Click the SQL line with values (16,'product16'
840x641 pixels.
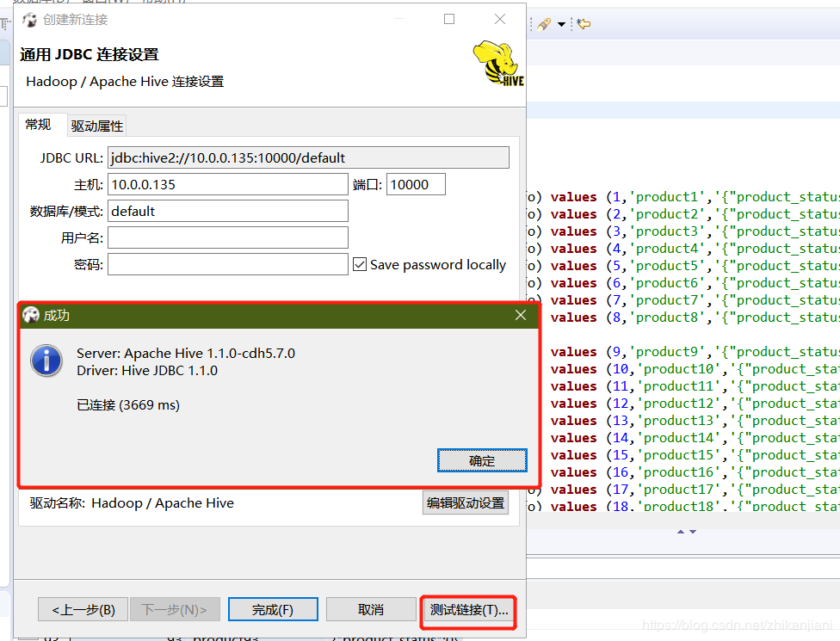[695, 472]
